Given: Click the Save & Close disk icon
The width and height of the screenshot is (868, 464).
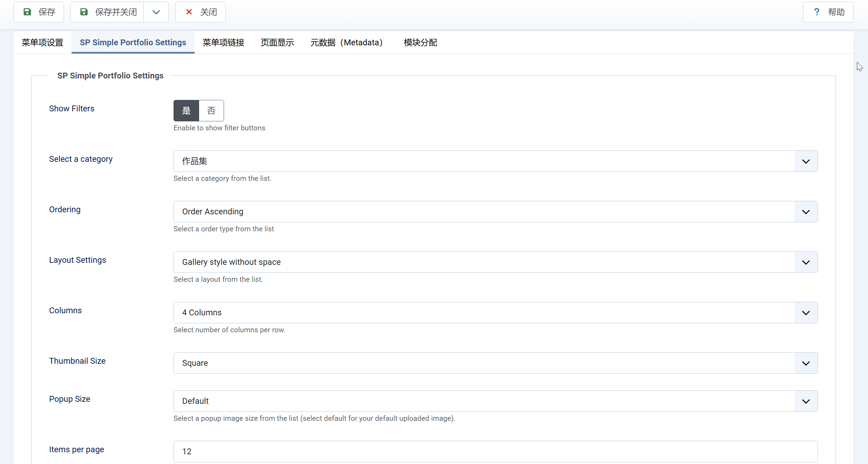Looking at the screenshot, I should [84, 12].
